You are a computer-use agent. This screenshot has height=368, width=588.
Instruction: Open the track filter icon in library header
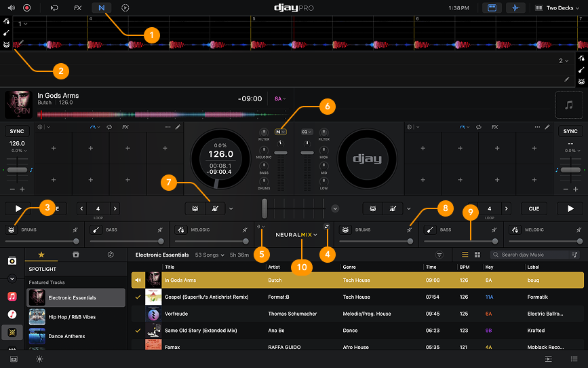pos(439,255)
